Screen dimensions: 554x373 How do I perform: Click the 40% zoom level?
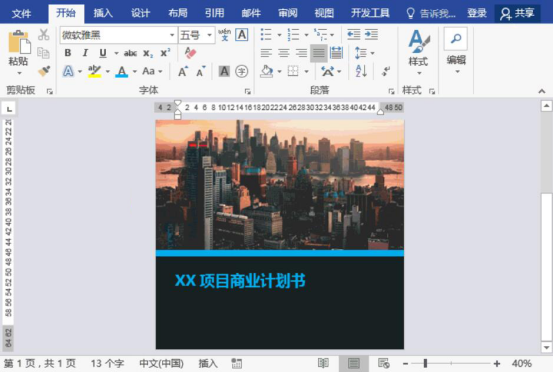pyautogui.click(x=521, y=363)
